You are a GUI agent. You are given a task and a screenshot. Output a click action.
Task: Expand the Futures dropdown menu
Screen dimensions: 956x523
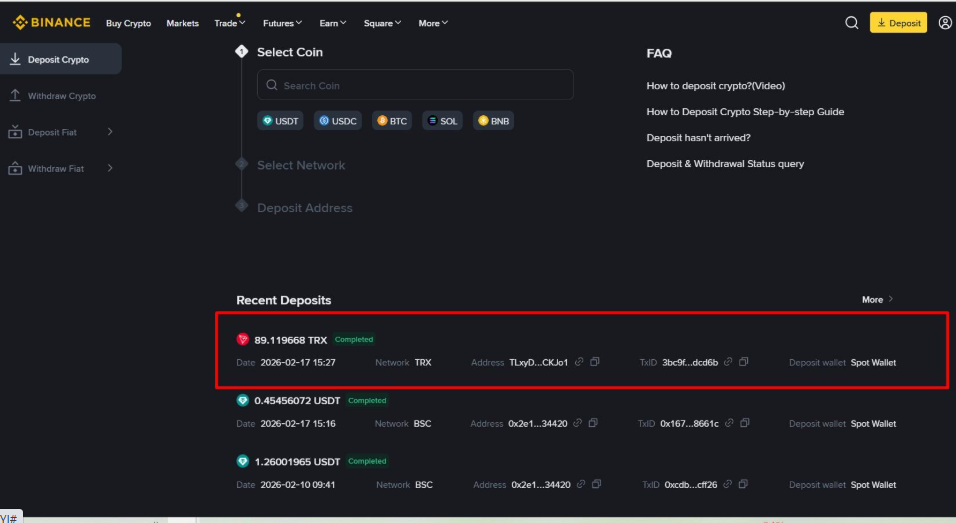[x=283, y=23]
